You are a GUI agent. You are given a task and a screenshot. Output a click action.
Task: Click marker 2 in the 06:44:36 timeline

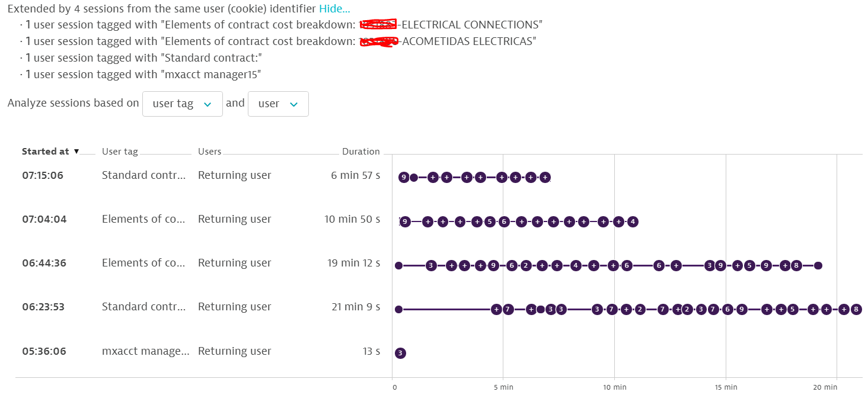tap(526, 266)
